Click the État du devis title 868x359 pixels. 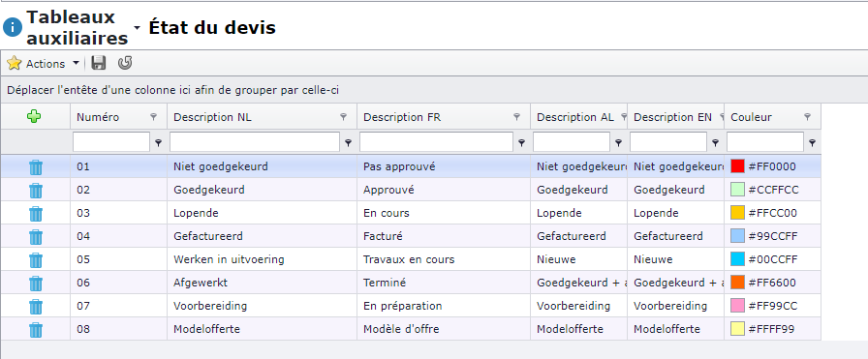(212, 28)
